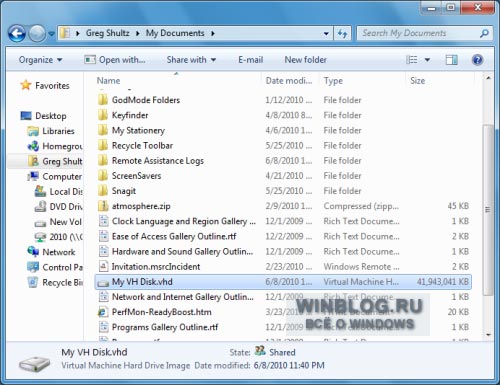
Task: Toggle the preview pane icon
Action: click(452, 60)
